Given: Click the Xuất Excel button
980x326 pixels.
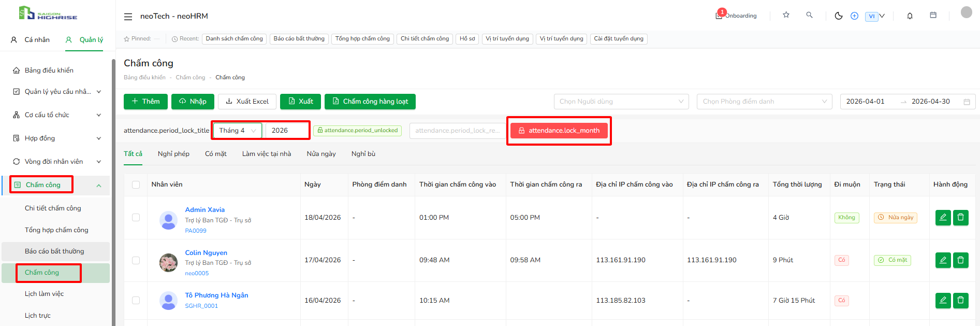Looking at the screenshot, I should pos(247,102).
